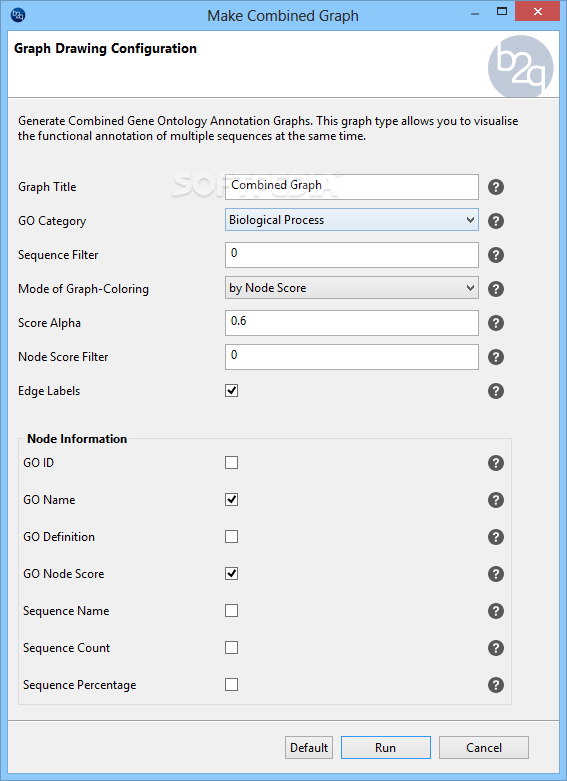567x781 pixels.
Task: Reset settings with the Default button
Action: [x=309, y=748]
